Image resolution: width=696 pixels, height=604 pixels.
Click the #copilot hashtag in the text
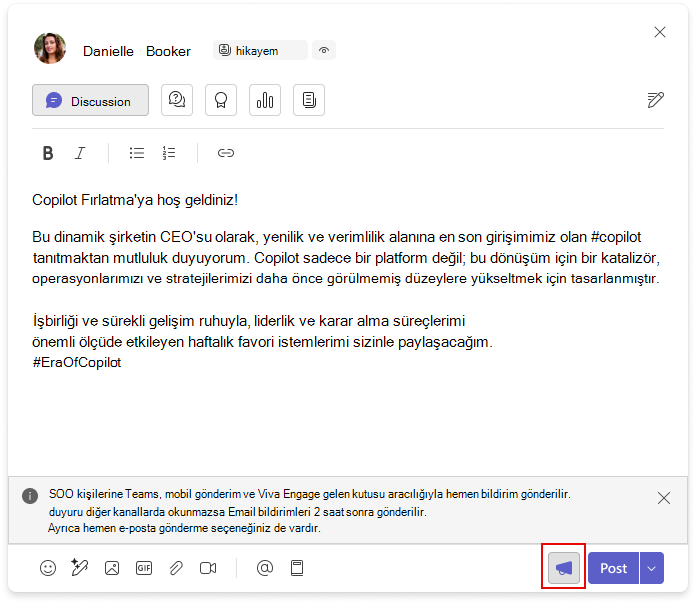616,237
